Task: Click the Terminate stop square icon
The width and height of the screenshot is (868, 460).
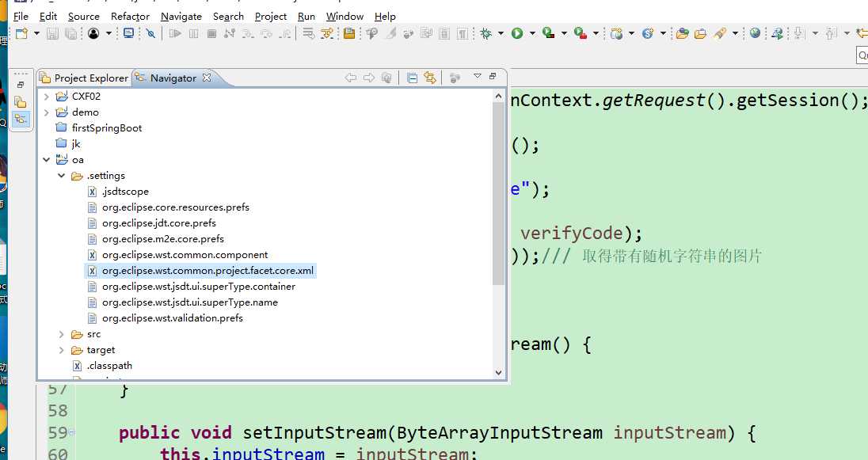Action: (211, 34)
